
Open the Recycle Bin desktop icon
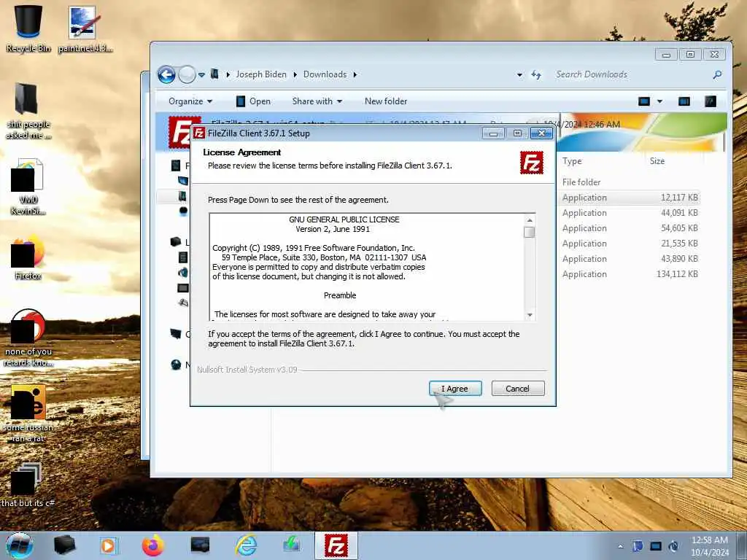(28, 28)
